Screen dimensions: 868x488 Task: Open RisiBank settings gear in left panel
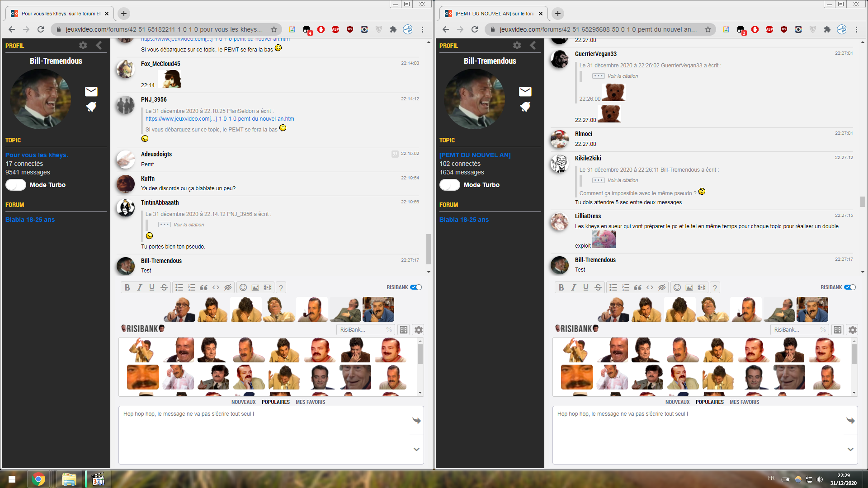419,330
